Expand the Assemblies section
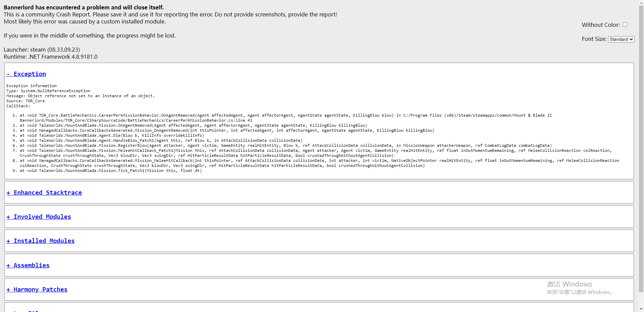Image resolution: width=644 pixels, height=312 pixels. pyautogui.click(x=28, y=265)
